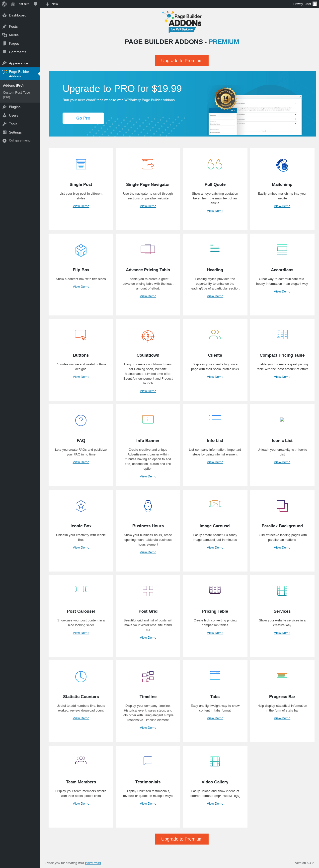The image size is (319, 868).
Task: Click the Advance Pricing Tabls icon
Action: (148, 249)
